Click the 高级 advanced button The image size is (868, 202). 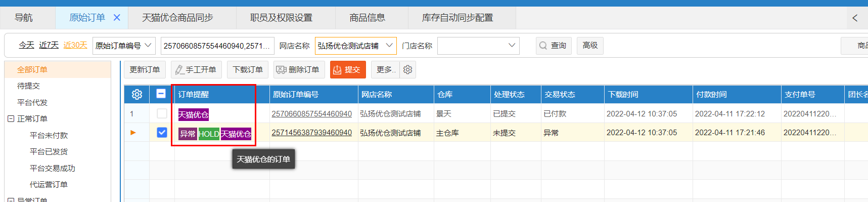tap(590, 46)
